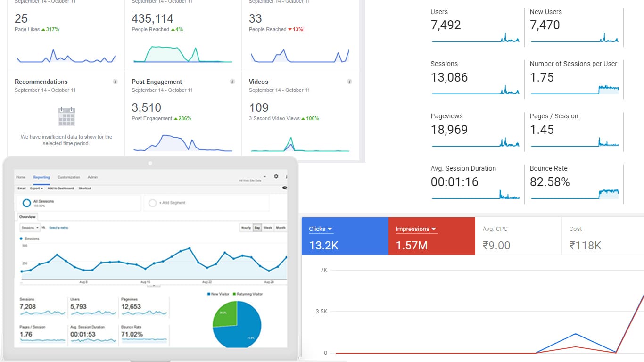Open the Sessions metric selector dropdown

(30, 228)
